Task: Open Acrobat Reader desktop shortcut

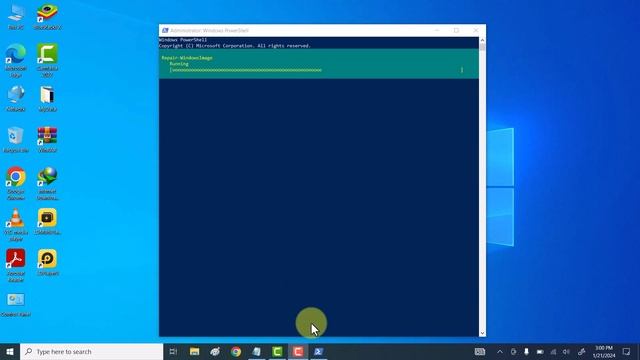Action: tap(16, 266)
